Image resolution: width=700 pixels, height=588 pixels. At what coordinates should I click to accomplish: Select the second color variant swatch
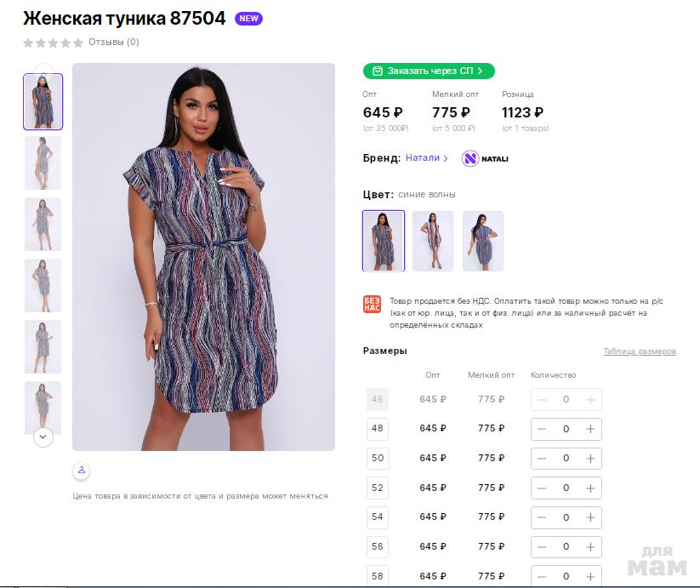pos(433,241)
